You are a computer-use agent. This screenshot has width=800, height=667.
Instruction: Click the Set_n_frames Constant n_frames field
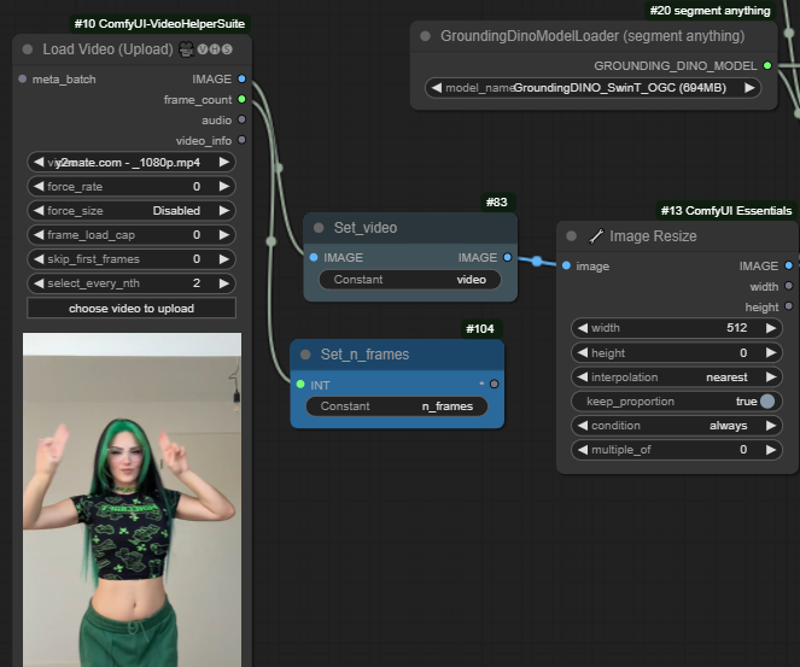[396, 406]
